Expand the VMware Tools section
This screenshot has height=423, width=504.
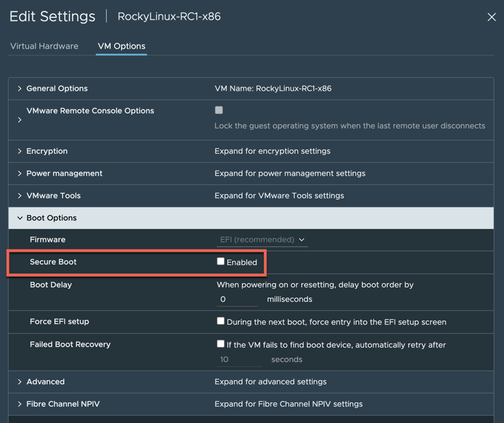pyautogui.click(x=20, y=196)
